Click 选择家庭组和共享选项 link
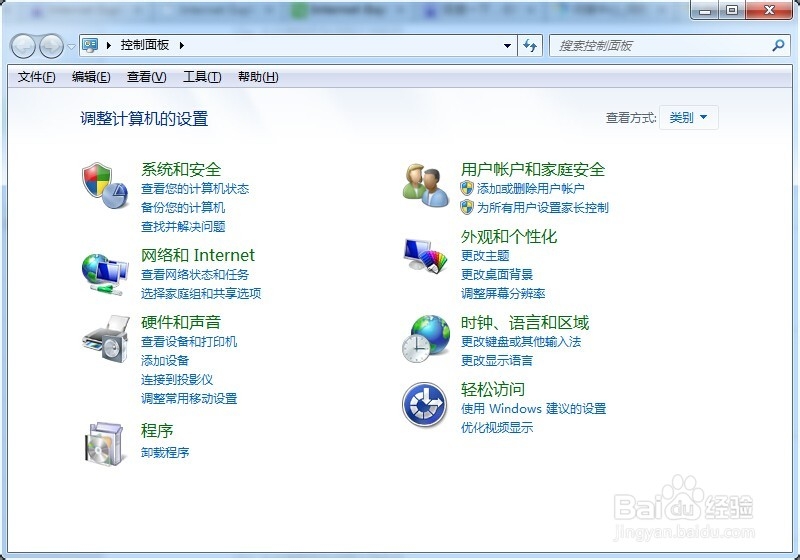Image resolution: width=800 pixels, height=560 pixels. (x=201, y=293)
